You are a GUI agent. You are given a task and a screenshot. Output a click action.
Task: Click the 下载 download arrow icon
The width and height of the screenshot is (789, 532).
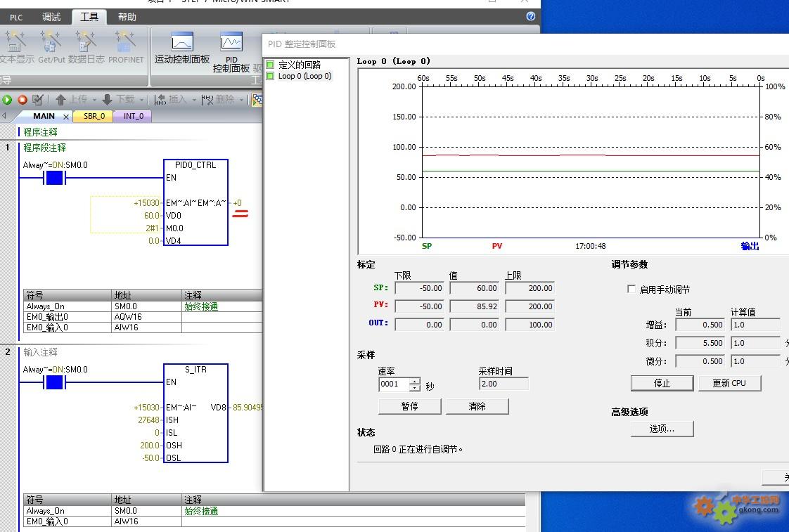(x=107, y=100)
